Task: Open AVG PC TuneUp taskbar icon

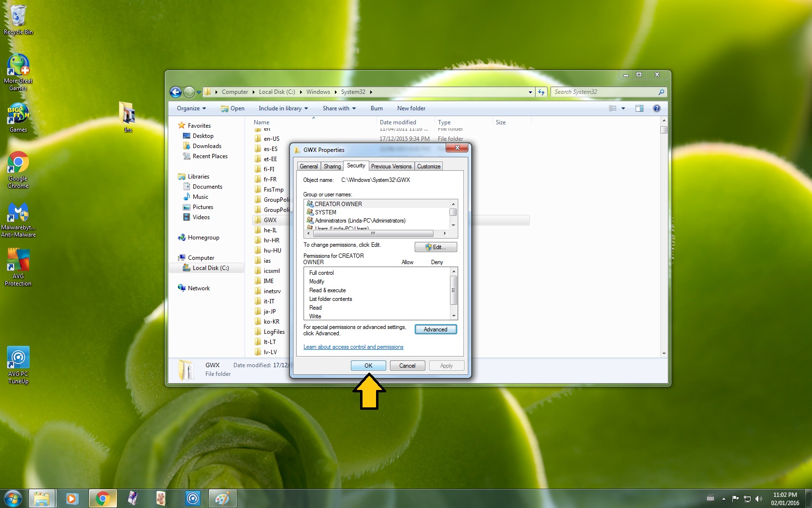Action: pos(192,498)
